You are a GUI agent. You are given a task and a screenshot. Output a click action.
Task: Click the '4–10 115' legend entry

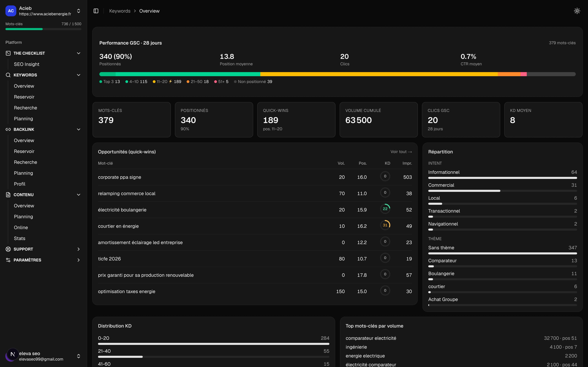pyautogui.click(x=136, y=82)
